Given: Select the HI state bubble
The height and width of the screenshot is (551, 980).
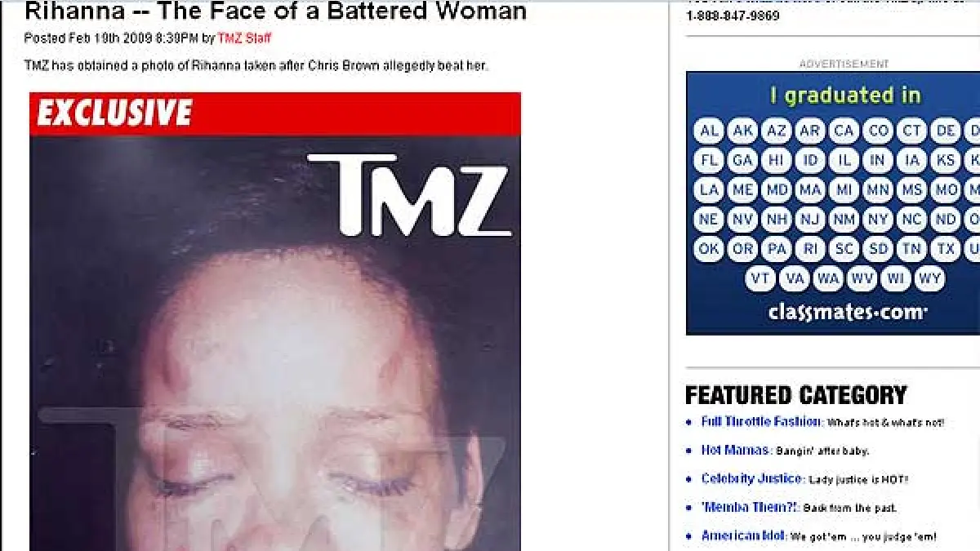Looking at the screenshot, I should click(x=776, y=160).
